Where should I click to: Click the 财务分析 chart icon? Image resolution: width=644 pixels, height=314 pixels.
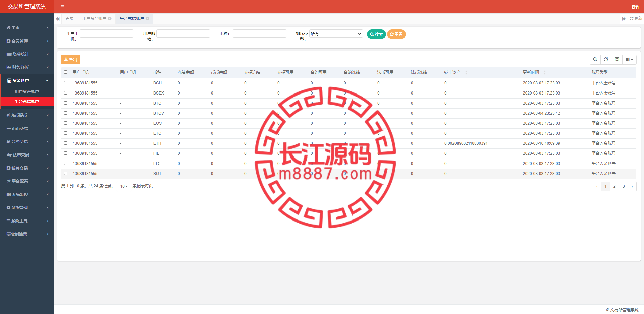click(x=9, y=67)
